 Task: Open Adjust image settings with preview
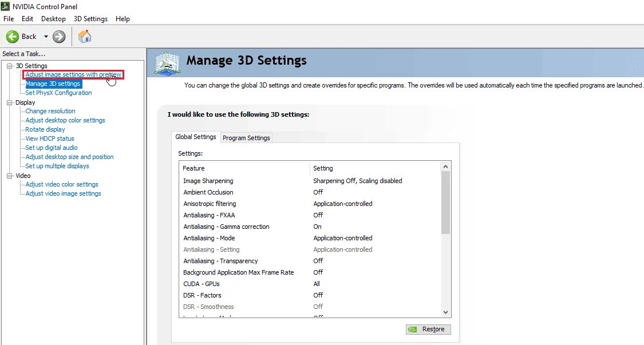pyautogui.click(x=73, y=75)
